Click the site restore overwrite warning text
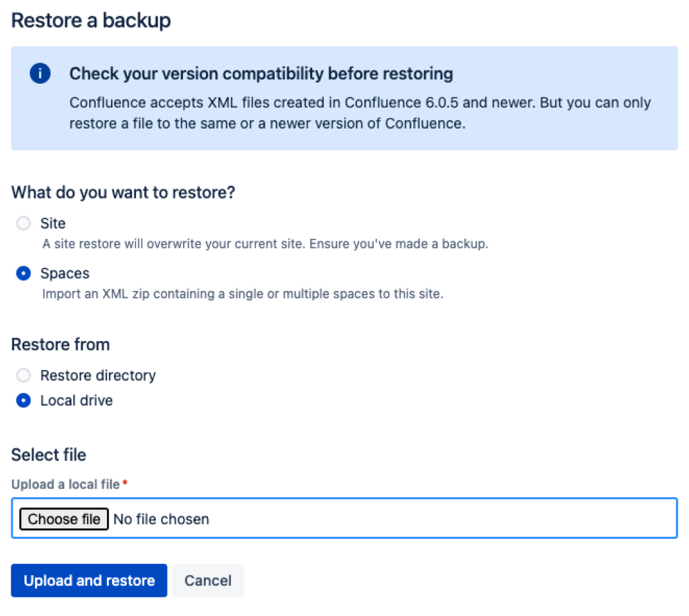 click(265, 244)
